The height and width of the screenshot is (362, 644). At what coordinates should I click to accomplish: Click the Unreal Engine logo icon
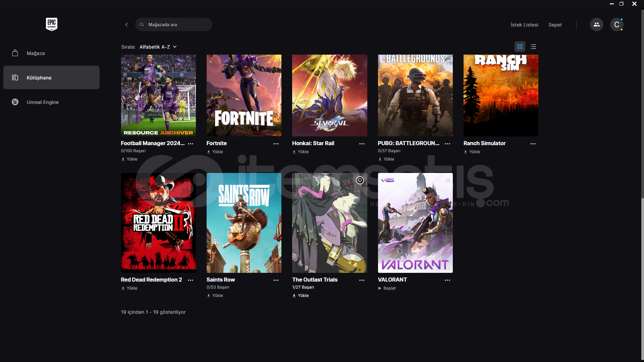[x=15, y=102]
